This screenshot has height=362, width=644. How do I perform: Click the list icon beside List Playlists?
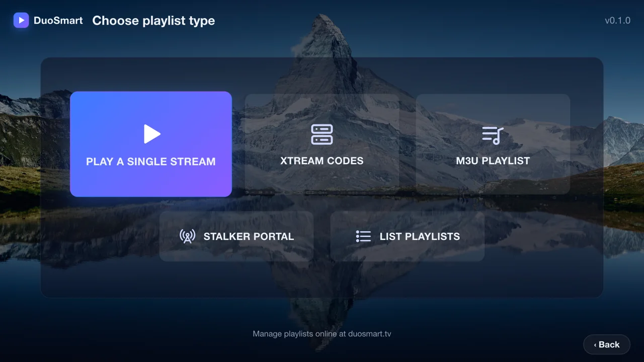point(363,236)
